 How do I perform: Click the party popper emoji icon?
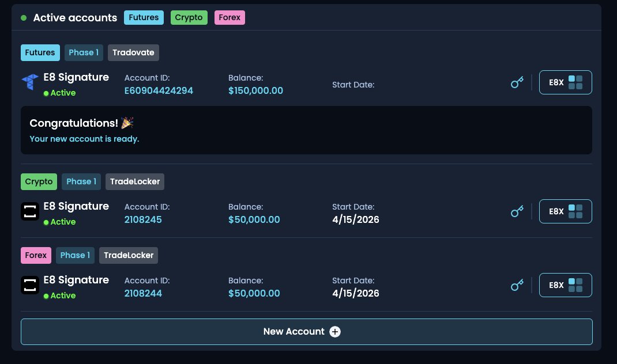(x=127, y=123)
